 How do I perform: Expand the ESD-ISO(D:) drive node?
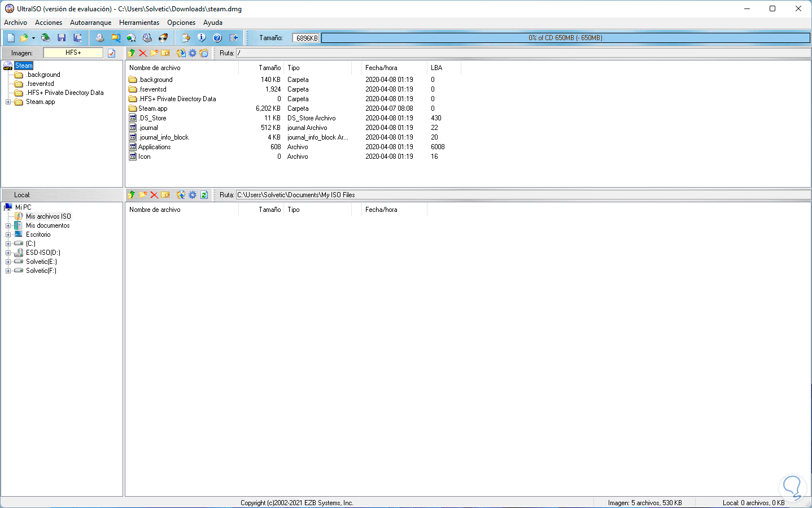(x=8, y=253)
